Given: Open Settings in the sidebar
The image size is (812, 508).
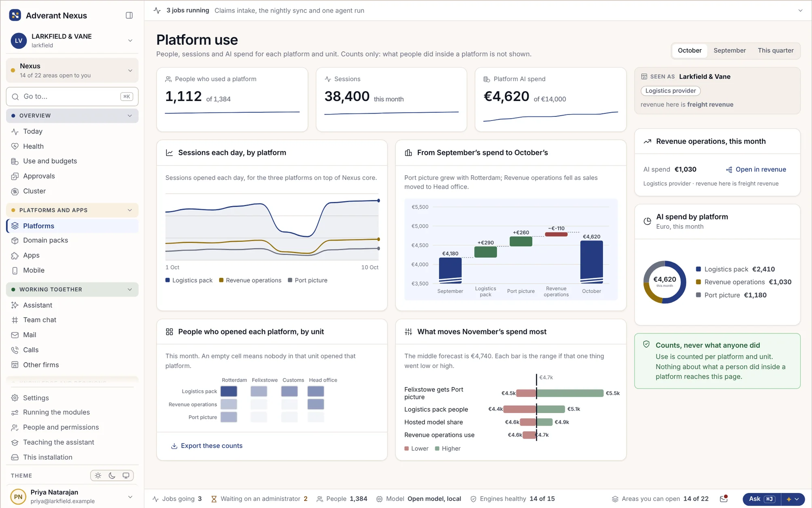Looking at the screenshot, I should pos(72,398).
